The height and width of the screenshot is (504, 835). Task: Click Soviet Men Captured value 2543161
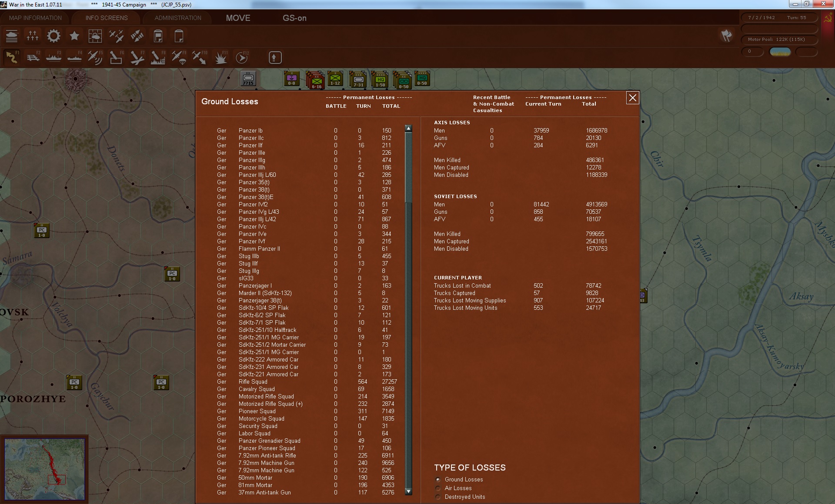point(596,242)
